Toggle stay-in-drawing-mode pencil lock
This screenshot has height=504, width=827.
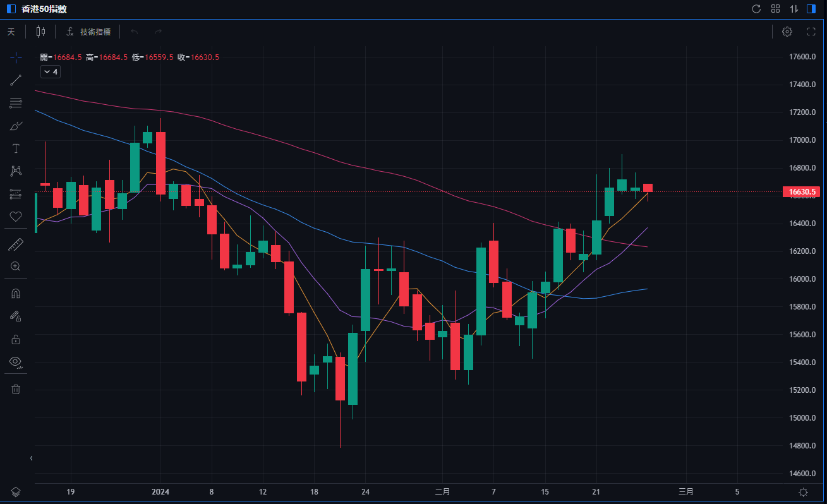tap(16, 316)
